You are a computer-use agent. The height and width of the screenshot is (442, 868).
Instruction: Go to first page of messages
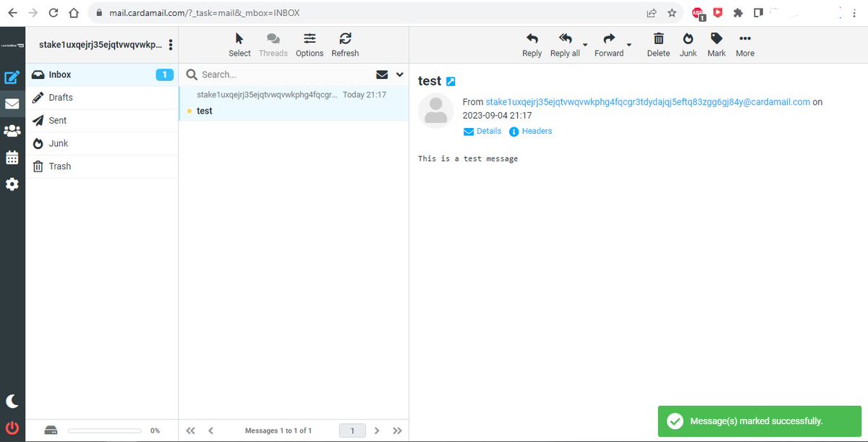click(190, 430)
